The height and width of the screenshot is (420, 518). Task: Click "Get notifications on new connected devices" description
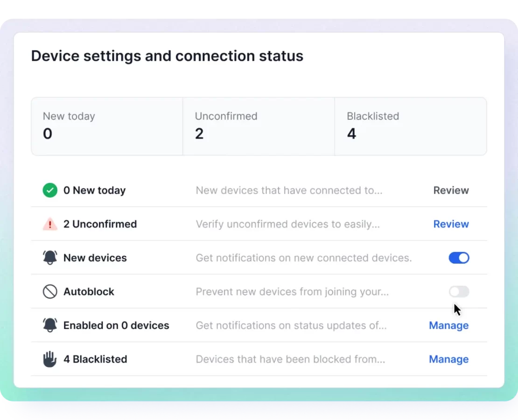click(x=303, y=258)
